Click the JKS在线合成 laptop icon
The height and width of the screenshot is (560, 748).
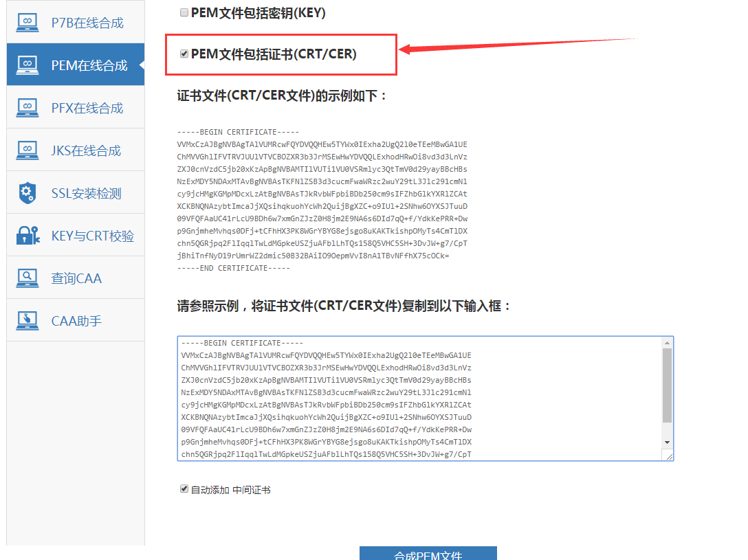point(27,150)
